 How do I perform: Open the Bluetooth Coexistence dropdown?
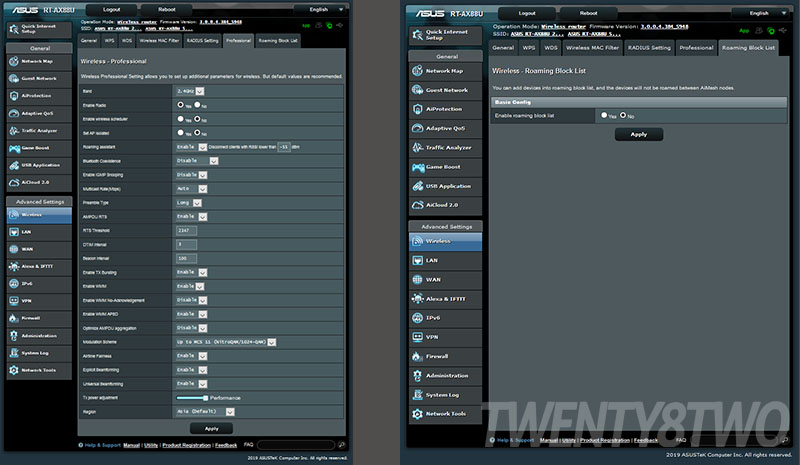tap(197, 161)
